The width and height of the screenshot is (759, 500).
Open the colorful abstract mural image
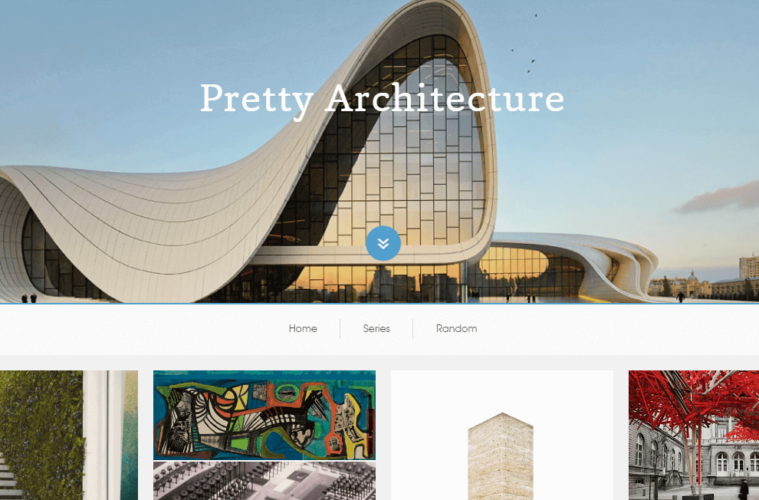click(x=264, y=415)
